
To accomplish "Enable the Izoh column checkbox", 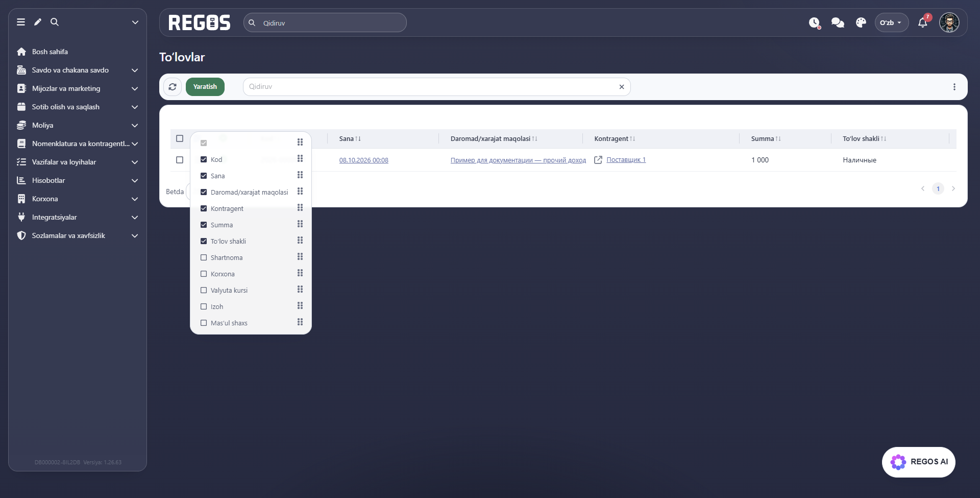I will pos(204,306).
